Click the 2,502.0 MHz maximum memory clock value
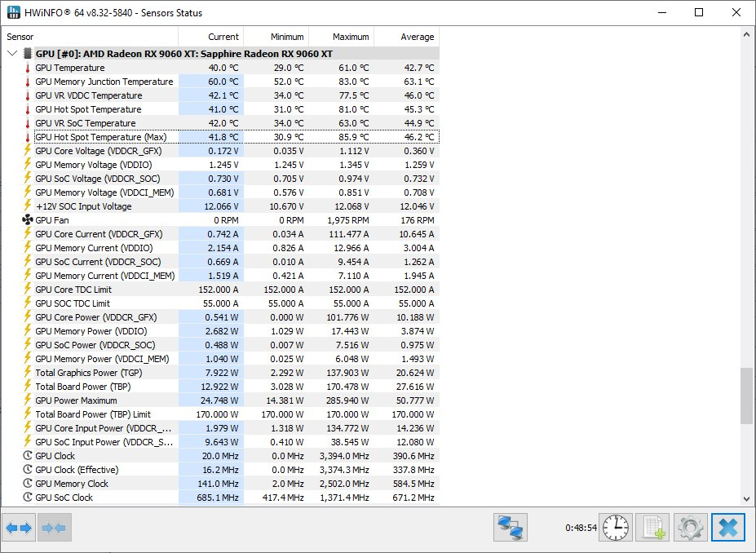This screenshot has height=553, width=756. pyautogui.click(x=344, y=484)
